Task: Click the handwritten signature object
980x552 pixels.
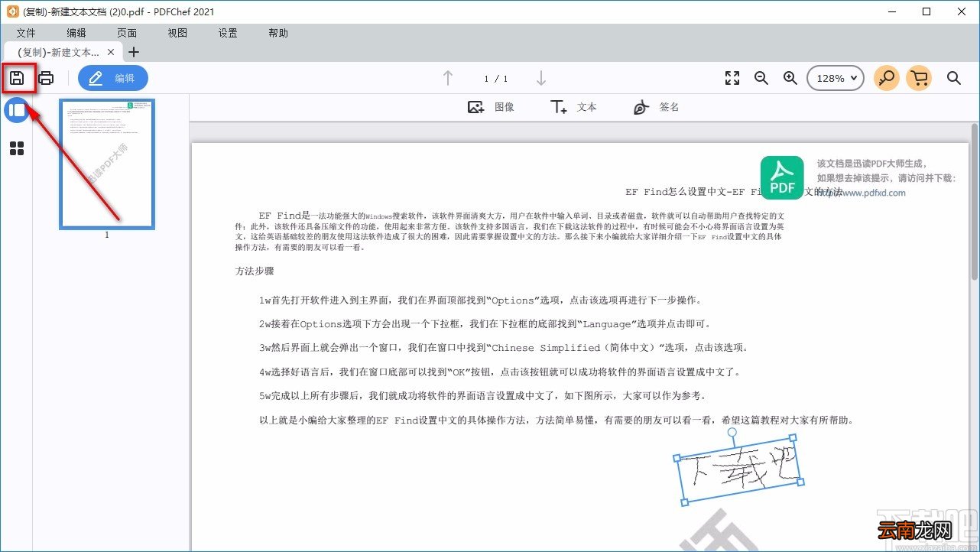Action: click(739, 470)
